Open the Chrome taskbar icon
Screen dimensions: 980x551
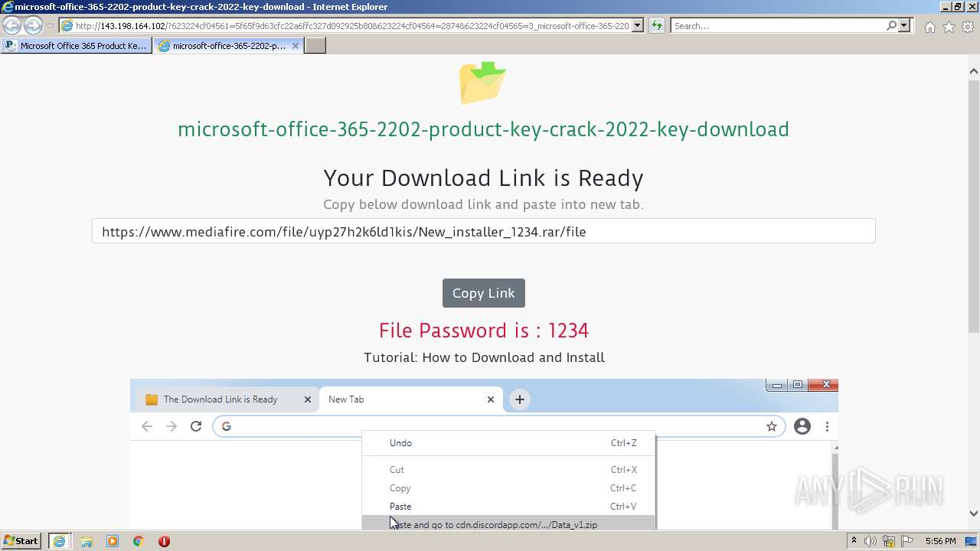coord(138,541)
